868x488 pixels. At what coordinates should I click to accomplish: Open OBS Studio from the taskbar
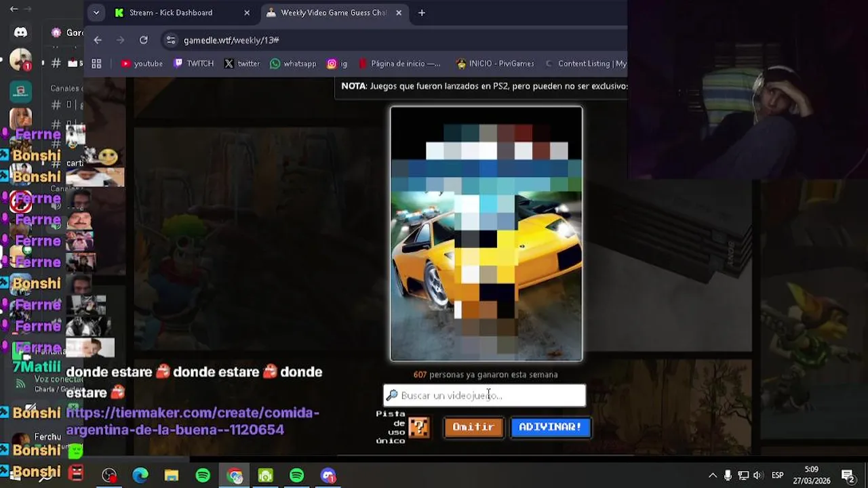tap(109, 476)
